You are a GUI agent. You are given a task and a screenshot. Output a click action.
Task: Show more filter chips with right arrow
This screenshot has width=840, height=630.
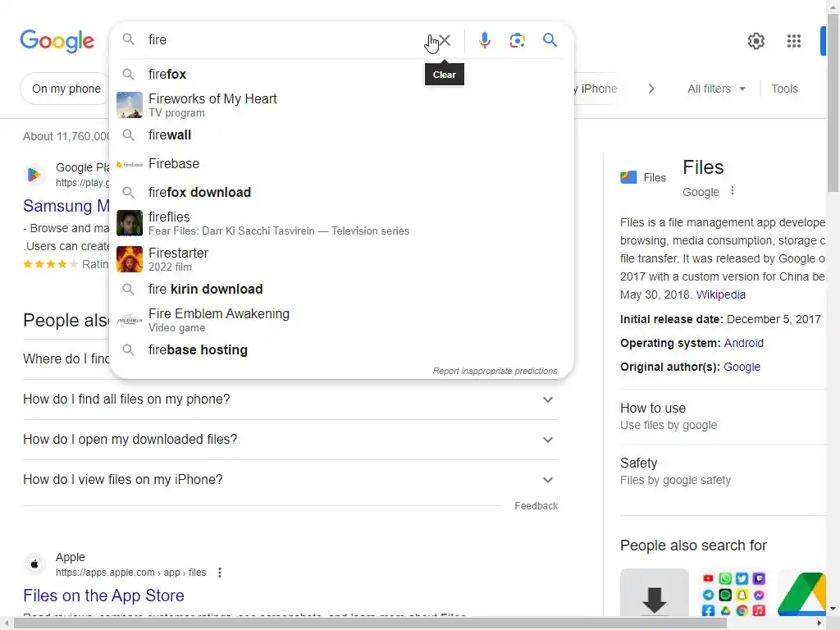click(651, 89)
